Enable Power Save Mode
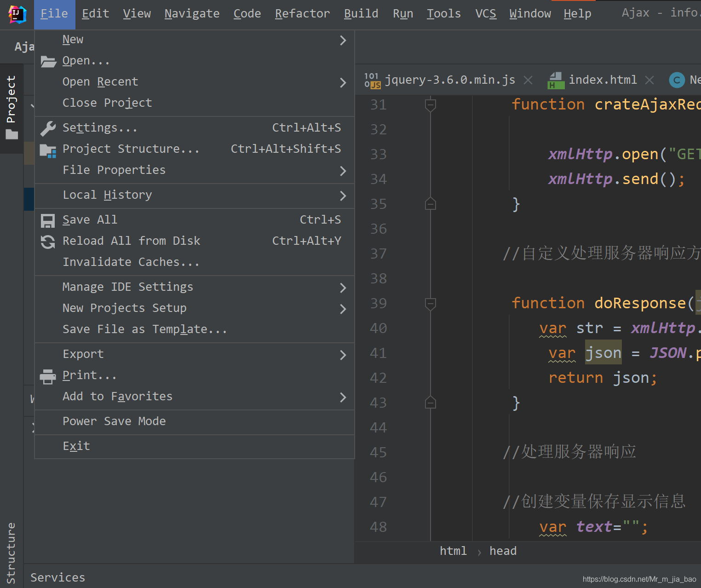This screenshot has width=701, height=588. point(114,421)
